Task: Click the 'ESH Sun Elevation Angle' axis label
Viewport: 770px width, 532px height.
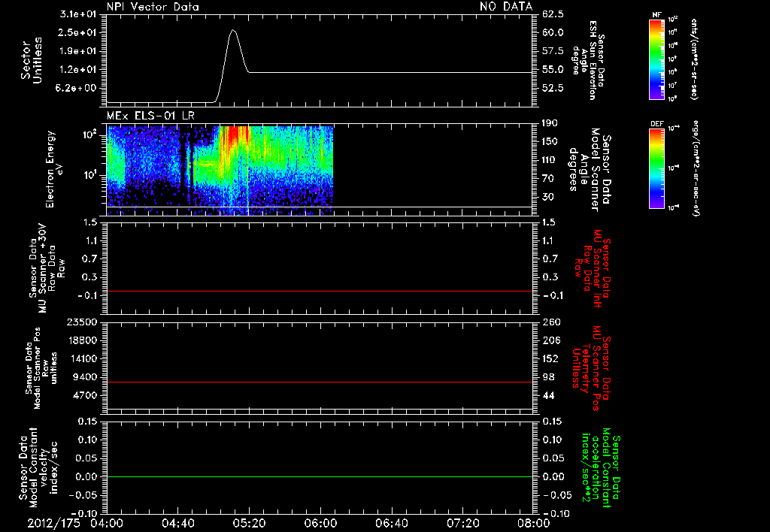Action: (x=588, y=60)
